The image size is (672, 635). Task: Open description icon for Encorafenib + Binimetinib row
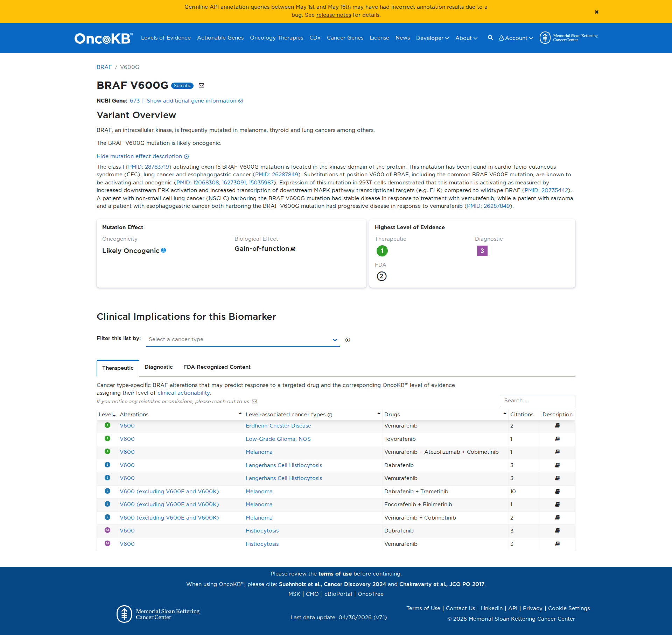(x=558, y=505)
